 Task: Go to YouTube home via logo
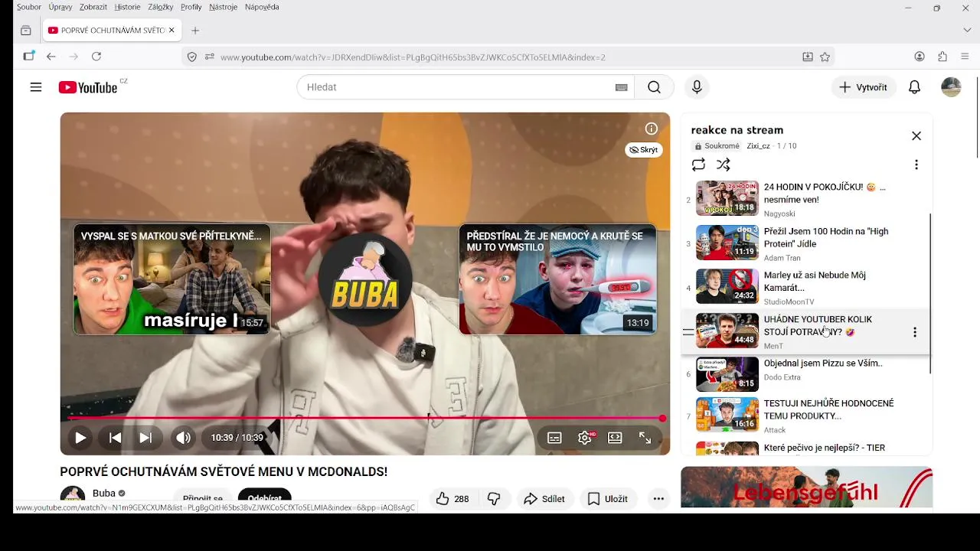coord(88,87)
